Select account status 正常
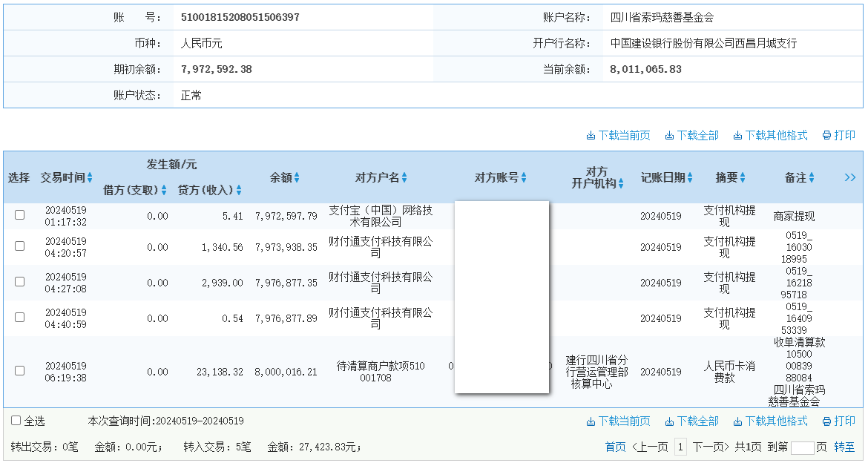Viewport: 868px width, 463px height. 191,95
